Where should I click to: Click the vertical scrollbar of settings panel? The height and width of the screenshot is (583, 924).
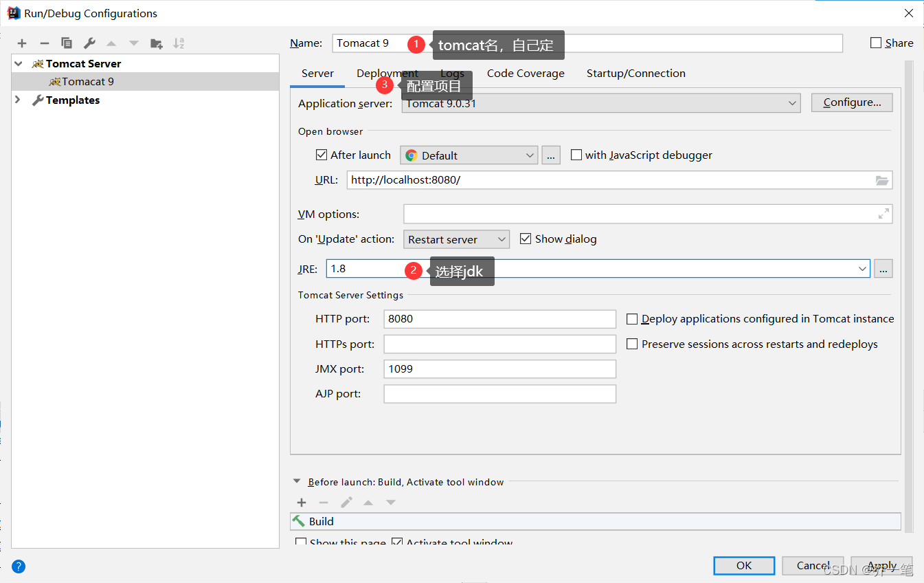(x=909, y=296)
